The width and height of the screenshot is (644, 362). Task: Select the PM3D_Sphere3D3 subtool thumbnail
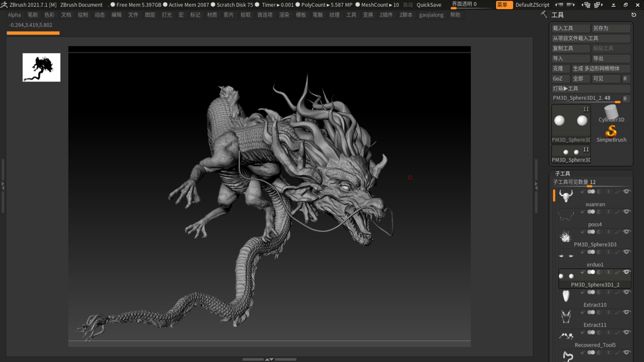click(x=566, y=237)
